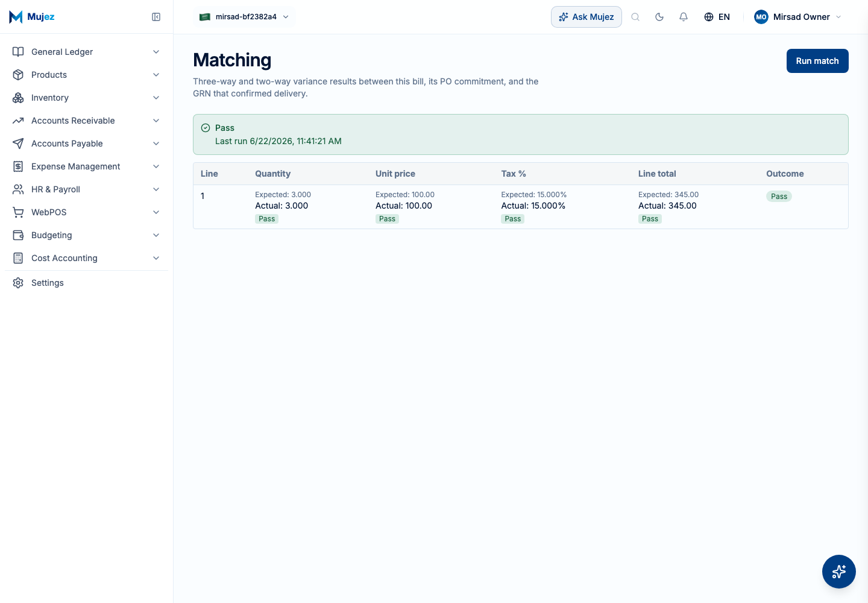Open notifications with the bell icon
The image size is (868, 603).
pyautogui.click(x=684, y=17)
